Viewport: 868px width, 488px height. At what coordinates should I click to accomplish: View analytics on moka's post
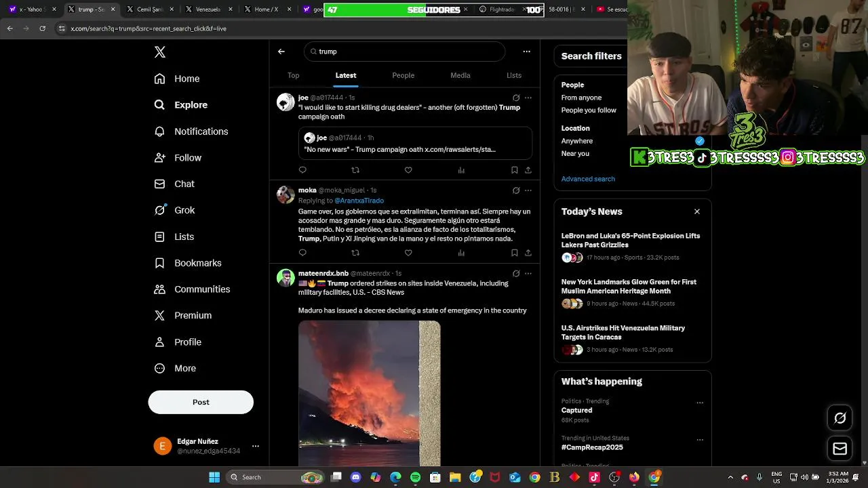click(x=461, y=253)
